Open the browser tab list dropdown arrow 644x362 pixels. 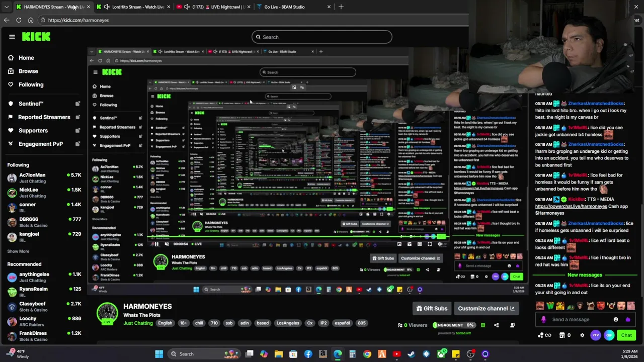pyautogui.click(x=7, y=7)
